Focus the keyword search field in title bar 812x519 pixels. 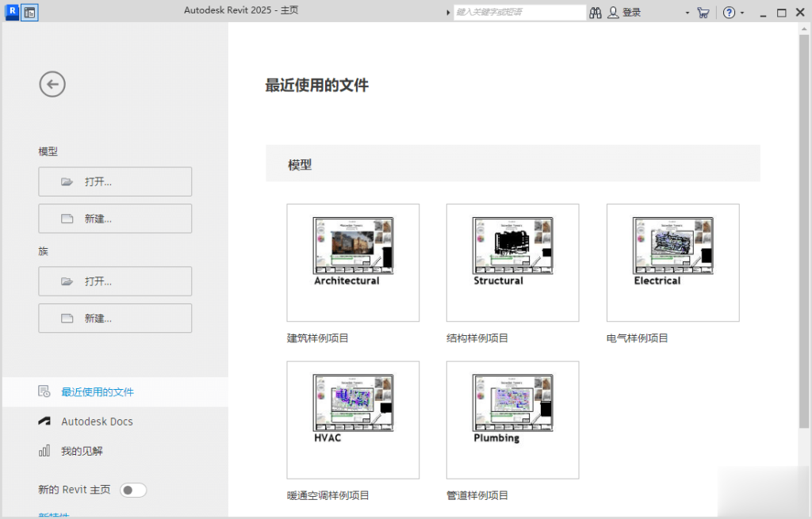(520, 13)
